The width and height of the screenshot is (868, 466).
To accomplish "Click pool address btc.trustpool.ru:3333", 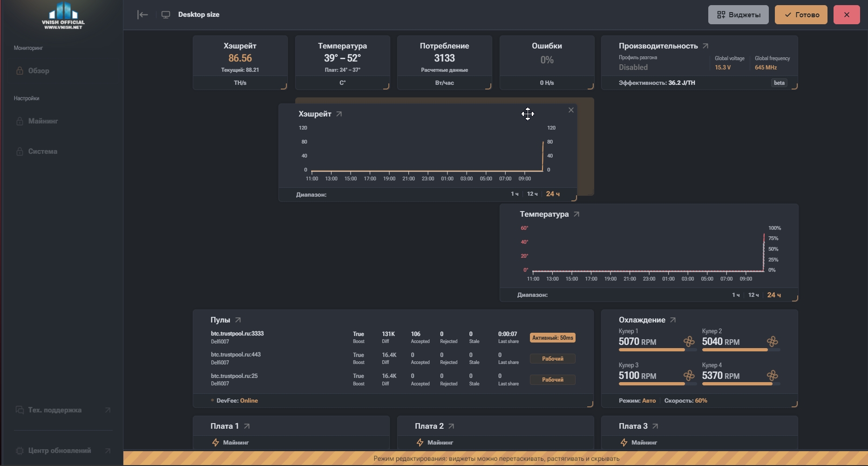I will click(x=237, y=334).
